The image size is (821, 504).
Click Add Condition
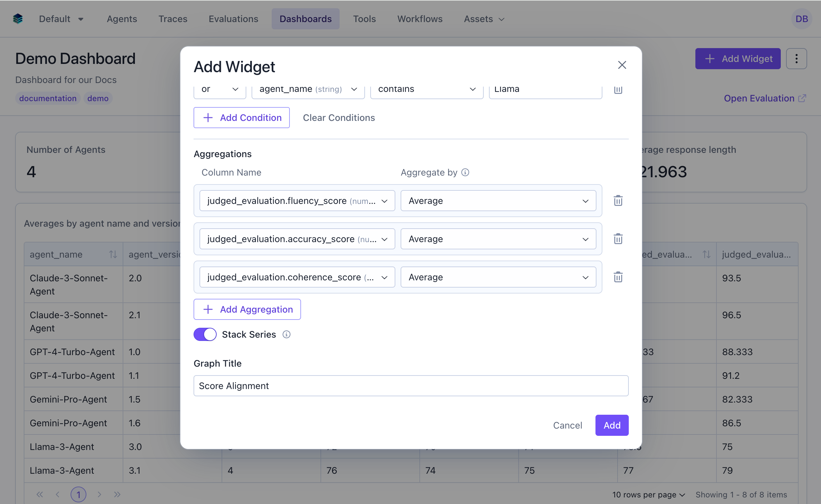pos(242,117)
